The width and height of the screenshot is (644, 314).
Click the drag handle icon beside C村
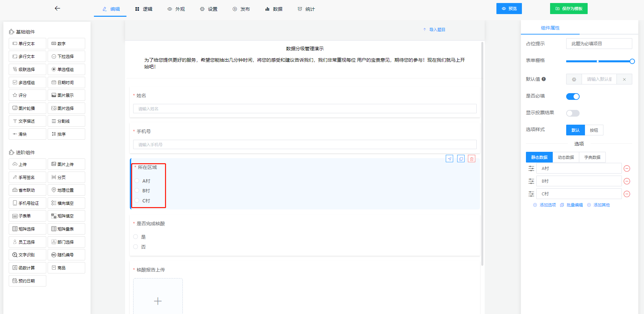531,194
